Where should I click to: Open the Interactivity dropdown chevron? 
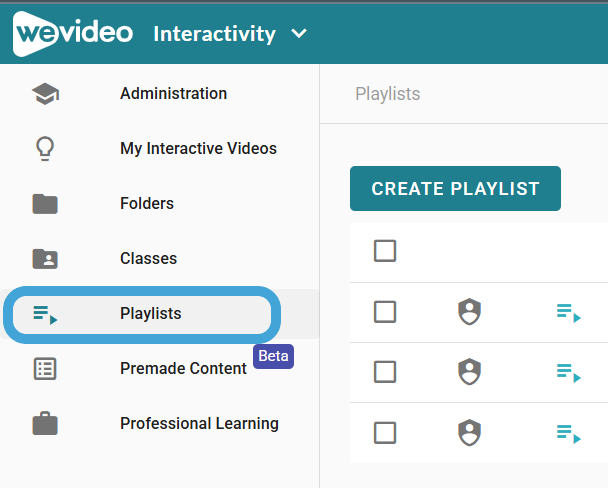[x=299, y=34]
